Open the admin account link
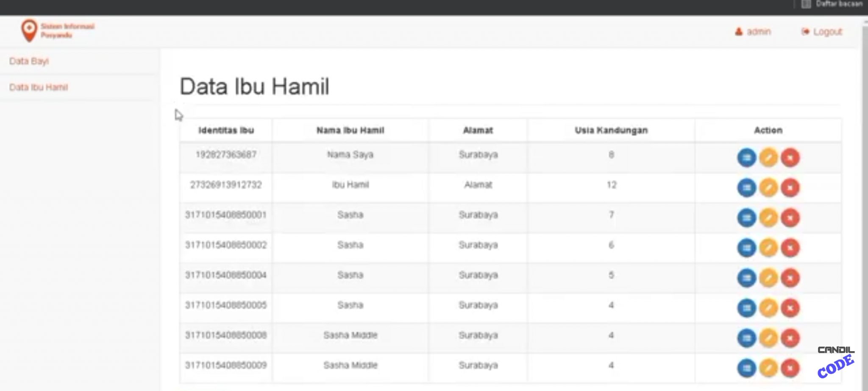The image size is (868, 391). tap(758, 31)
